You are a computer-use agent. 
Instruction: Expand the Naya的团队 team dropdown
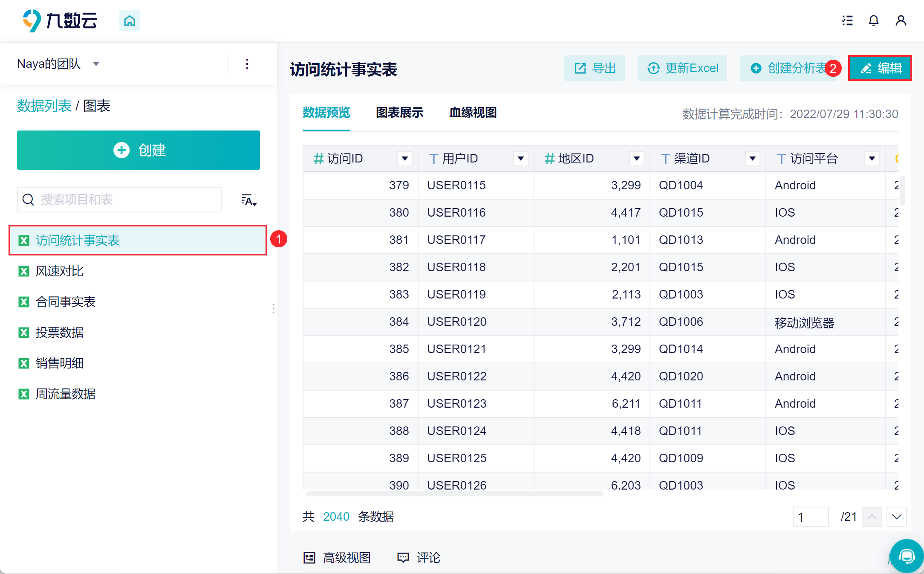click(96, 64)
